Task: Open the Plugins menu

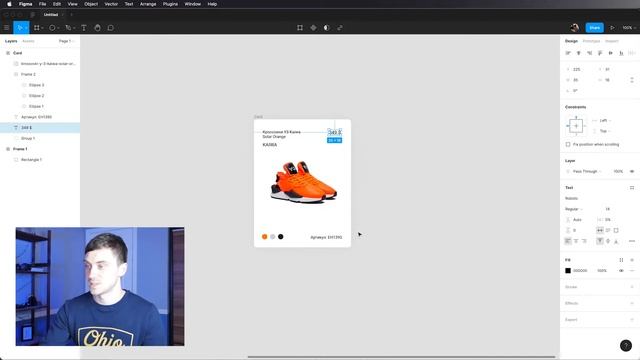Action: click(170, 4)
